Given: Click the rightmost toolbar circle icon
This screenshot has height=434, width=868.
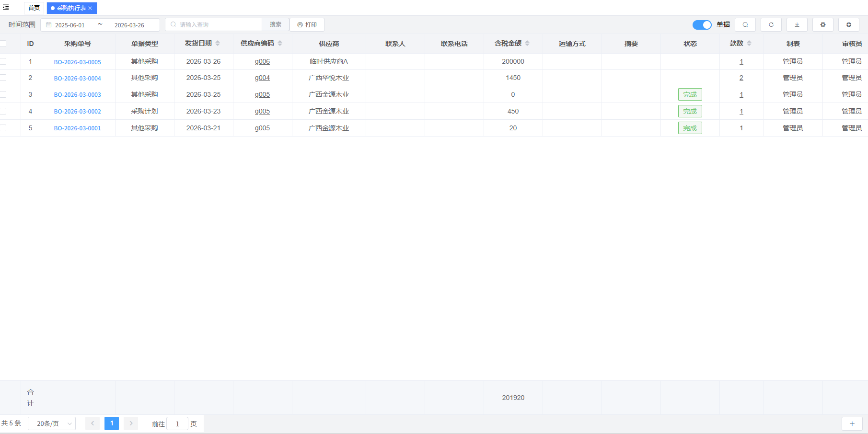Looking at the screenshot, I should pos(848,25).
